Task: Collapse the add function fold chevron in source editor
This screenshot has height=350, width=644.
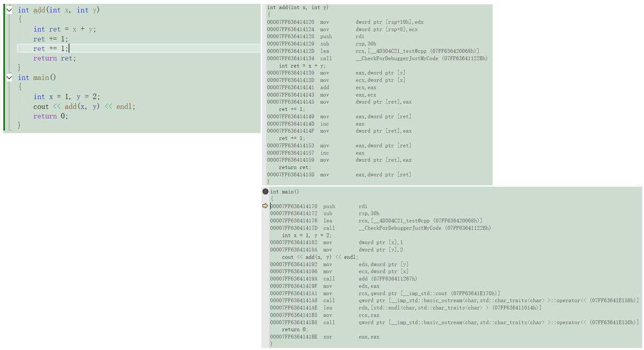Action: pyautogui.click(x=9, y=10)
